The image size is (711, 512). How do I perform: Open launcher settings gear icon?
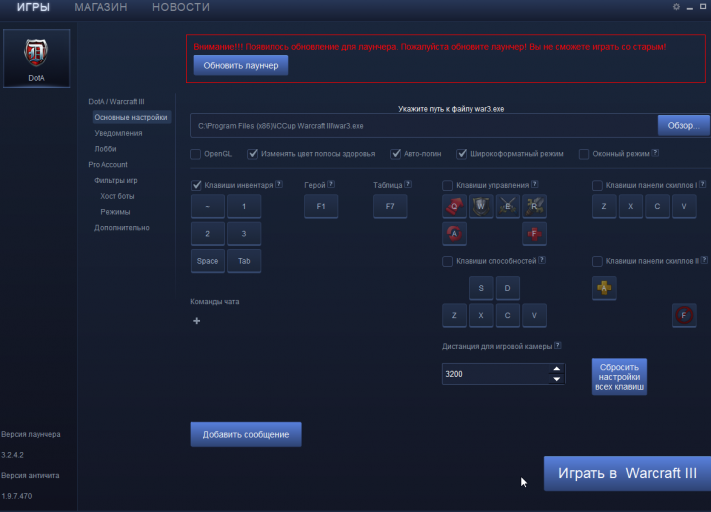pos(676,7)
